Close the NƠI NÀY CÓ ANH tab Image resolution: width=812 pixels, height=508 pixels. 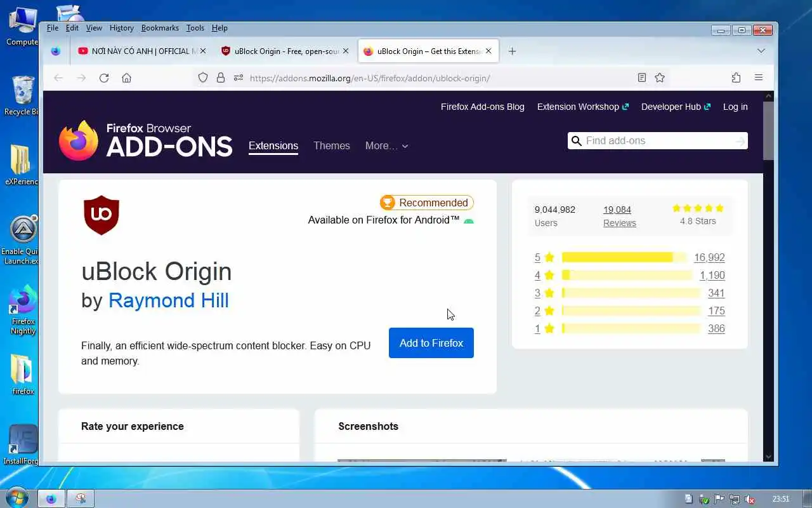[x=203, y=51]
